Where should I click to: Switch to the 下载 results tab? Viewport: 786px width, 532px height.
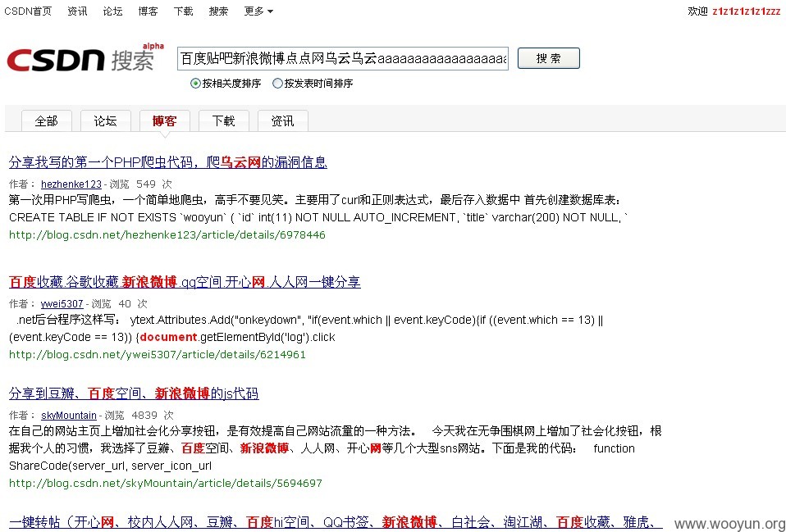pyautogui.click(x=223, y=121)
